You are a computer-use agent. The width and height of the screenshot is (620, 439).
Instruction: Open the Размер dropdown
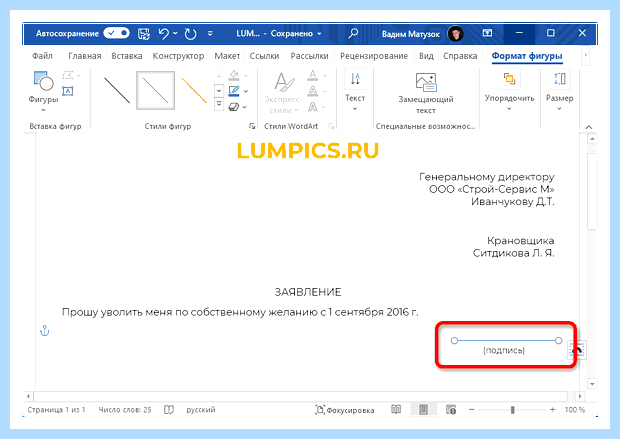pos(560,91)
